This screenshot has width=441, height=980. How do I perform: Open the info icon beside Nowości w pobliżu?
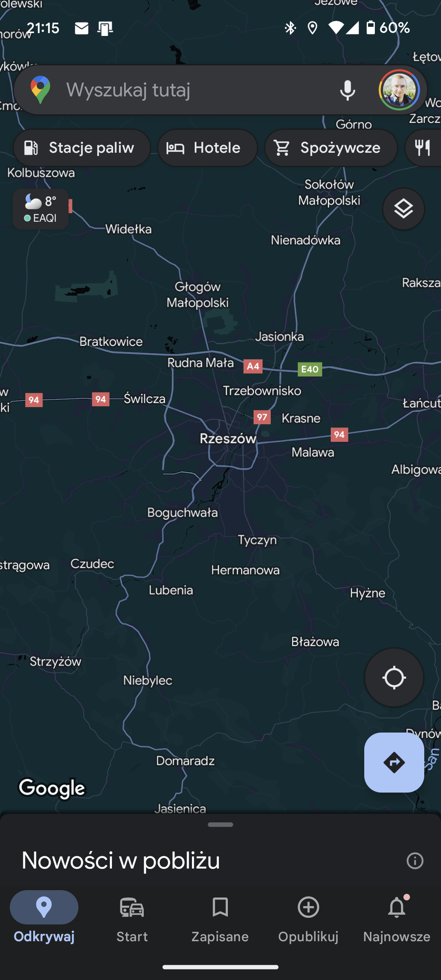coord(415,861)
